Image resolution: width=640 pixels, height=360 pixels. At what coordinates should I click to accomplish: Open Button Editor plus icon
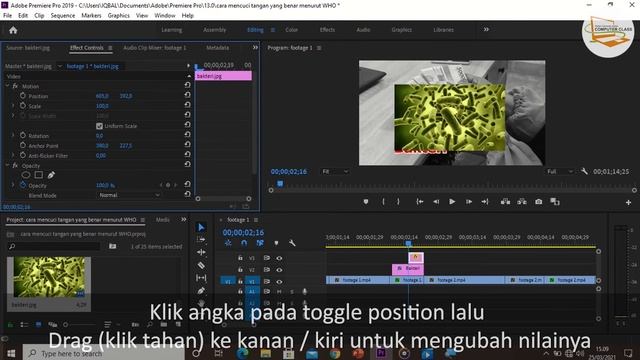pyautogui.click(x=628, y=202)
